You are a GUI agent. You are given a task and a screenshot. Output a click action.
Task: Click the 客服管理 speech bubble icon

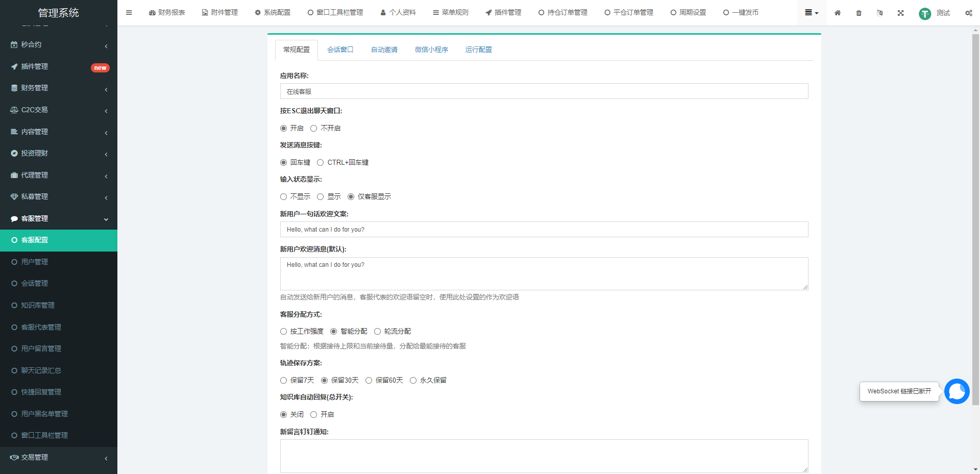tap(14, 219)
